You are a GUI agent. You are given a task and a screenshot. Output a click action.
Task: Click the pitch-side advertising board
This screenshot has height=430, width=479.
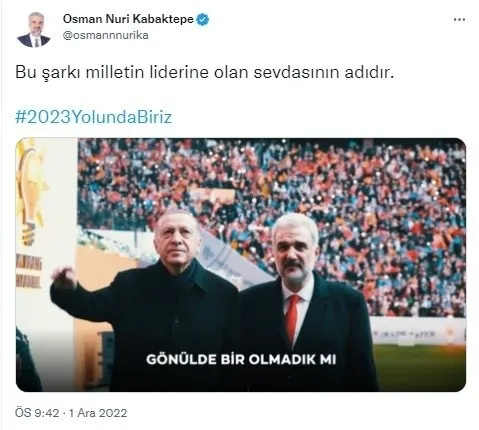click(x=418, y=331)
